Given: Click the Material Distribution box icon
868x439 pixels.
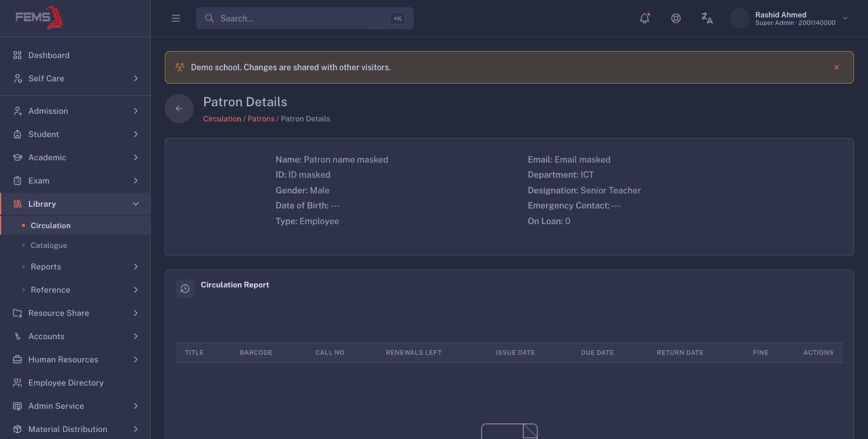Looking at the screenshot, I should point(17,429).
